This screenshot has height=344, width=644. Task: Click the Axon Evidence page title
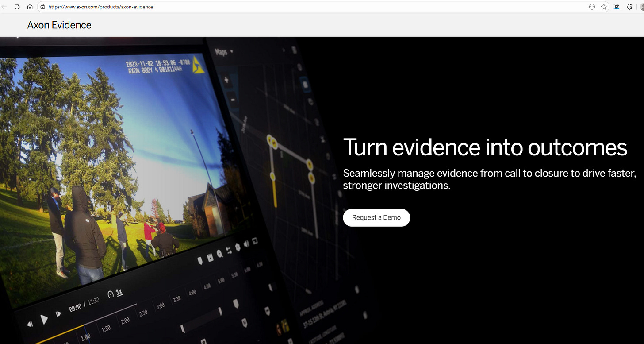(59, 25)
